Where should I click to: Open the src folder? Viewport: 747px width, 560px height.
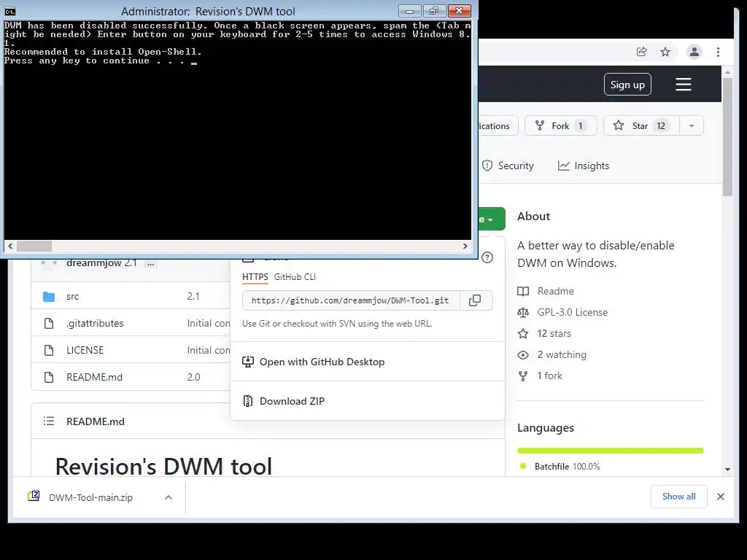72,296
